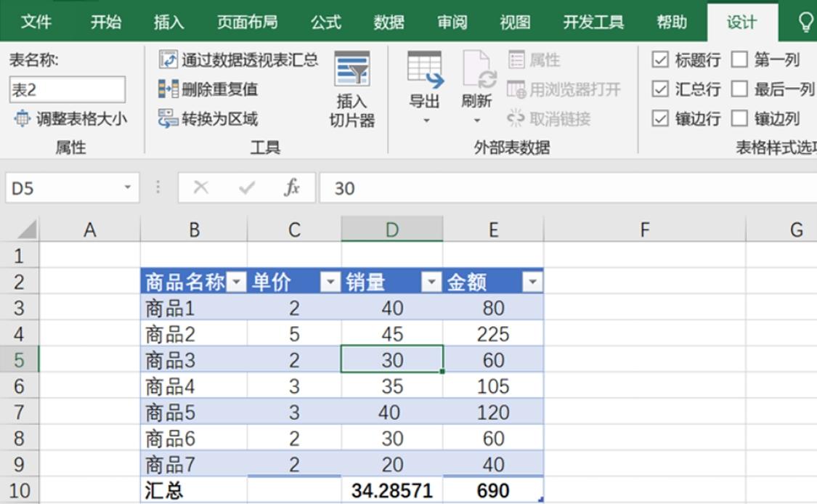Open the 商品名称 column filter dropdown

[237, 283]
